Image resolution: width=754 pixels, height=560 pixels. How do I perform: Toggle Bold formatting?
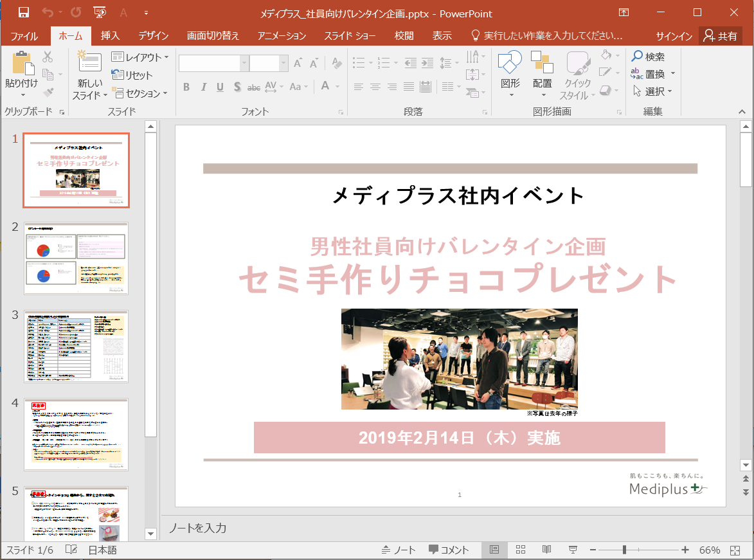click(x=186, y=87)
